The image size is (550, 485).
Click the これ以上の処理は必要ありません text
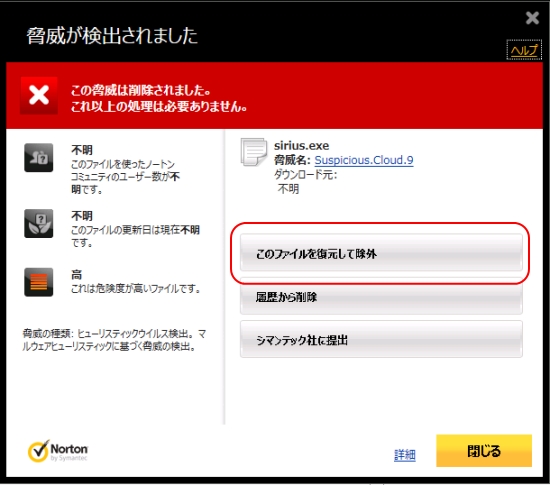(159, 106)
